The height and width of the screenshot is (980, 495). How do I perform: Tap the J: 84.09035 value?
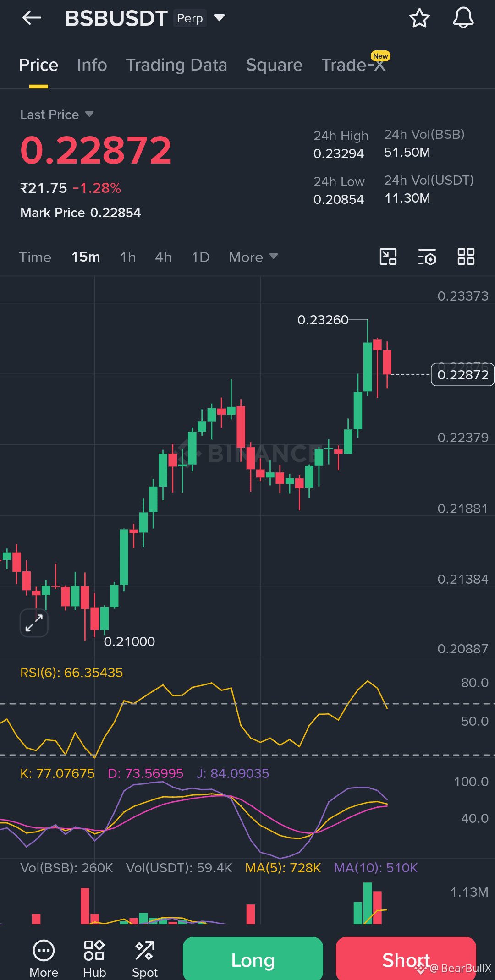[233, 773]
